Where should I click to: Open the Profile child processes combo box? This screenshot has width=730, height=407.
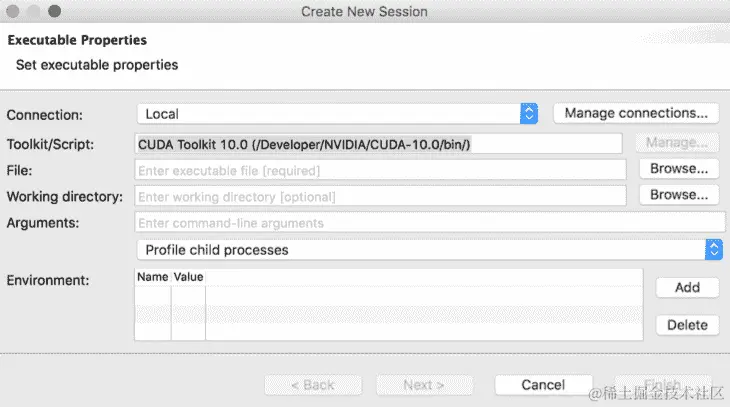430,250
